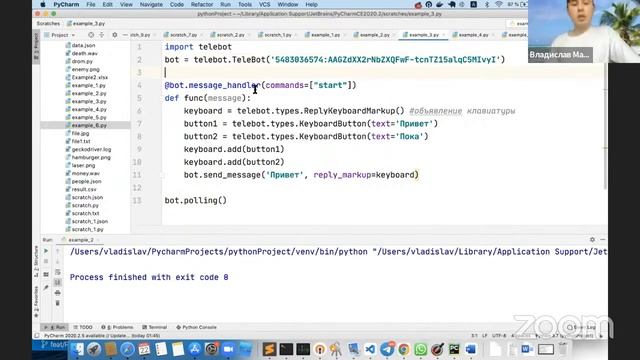This screenshot has width=640, height=360.
Task: Rerun the program with the green run arrow
Action: pyautogui.click(x=46, y=251)
